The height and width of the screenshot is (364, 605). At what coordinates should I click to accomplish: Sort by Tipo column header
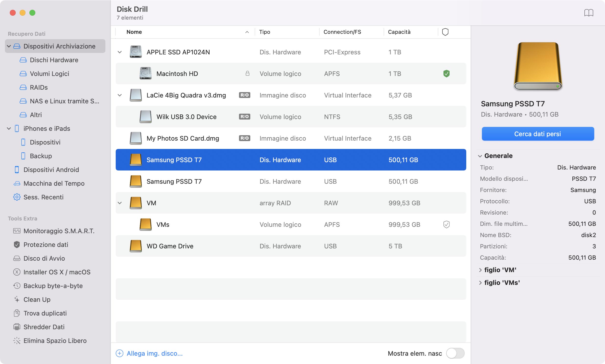[265, 32]
